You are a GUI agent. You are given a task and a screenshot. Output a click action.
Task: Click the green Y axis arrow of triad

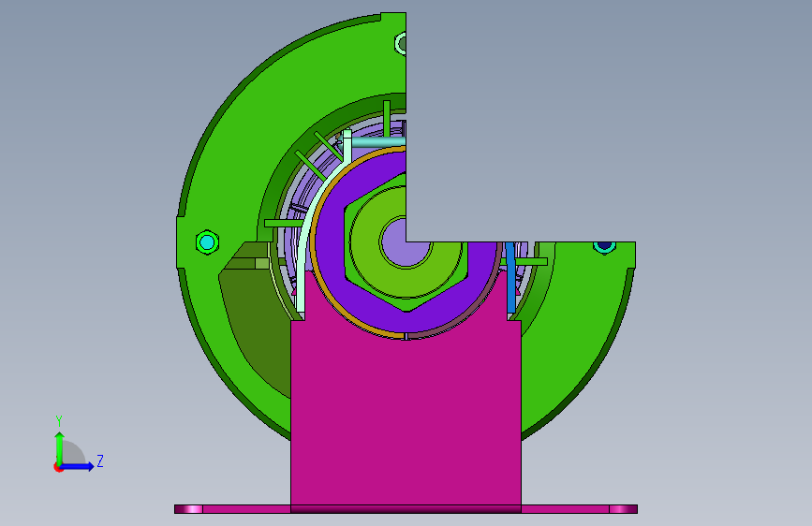click(59, 447)
